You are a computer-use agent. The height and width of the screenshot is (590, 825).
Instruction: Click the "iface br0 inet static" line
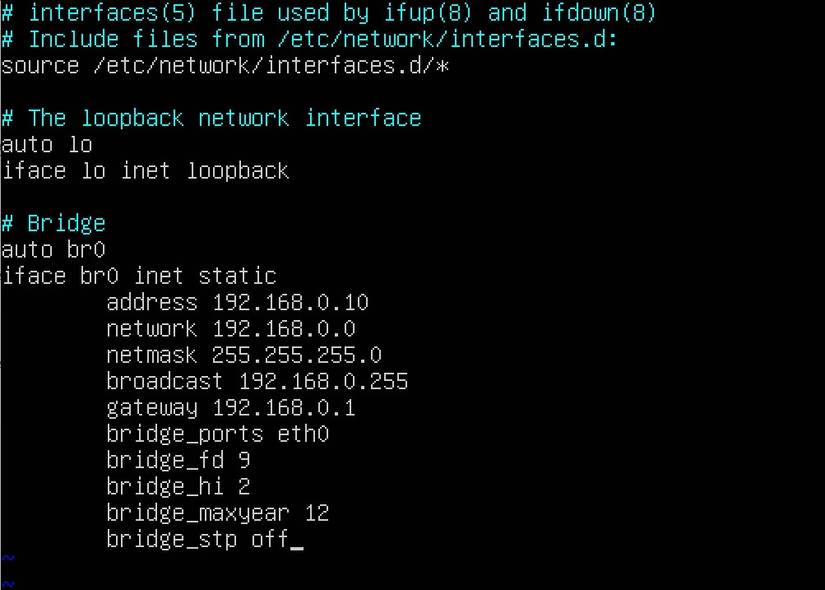pos(139,275)
